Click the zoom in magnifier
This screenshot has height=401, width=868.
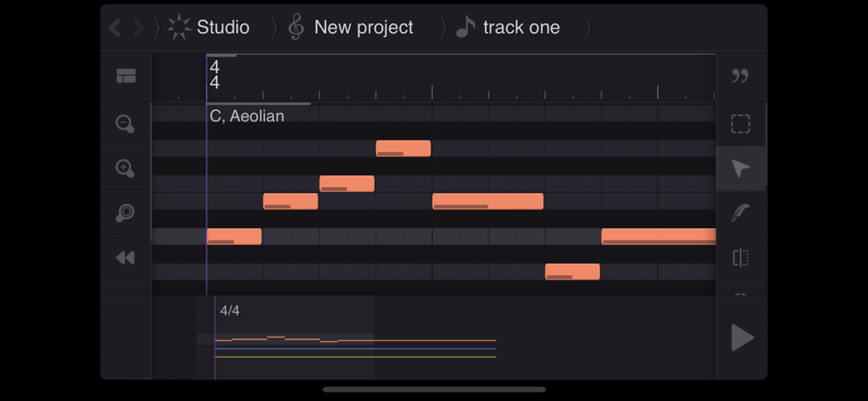click(x=126, y=168)
